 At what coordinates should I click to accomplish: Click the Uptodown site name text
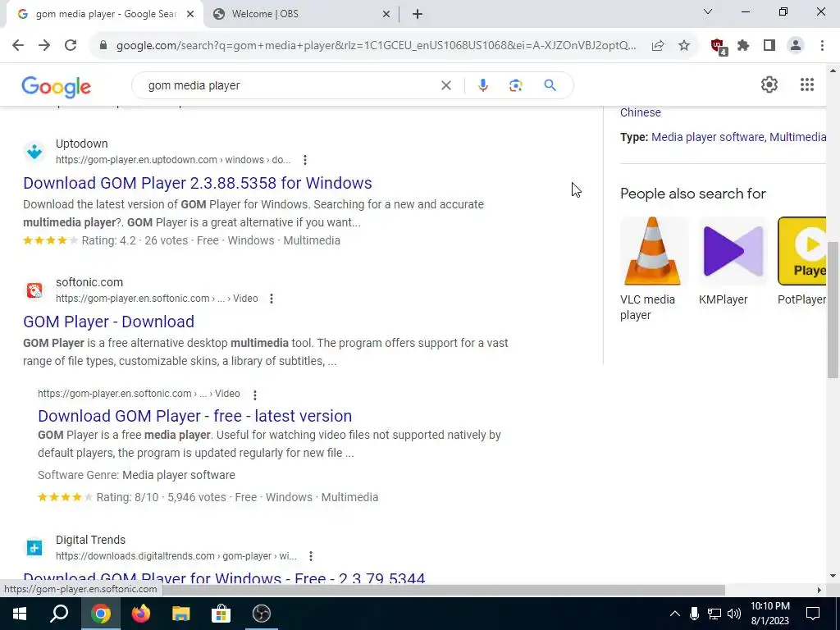[x=81, y=144]
